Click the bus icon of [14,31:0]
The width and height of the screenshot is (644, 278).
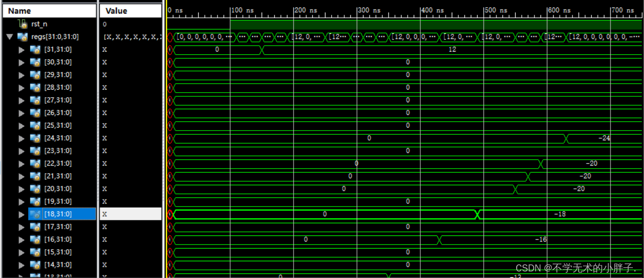click(34, 264)
